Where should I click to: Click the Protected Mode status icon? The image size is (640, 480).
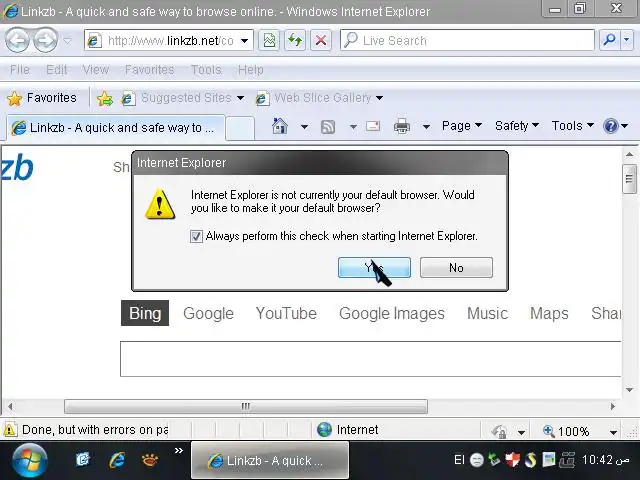[x=499, y=431]
